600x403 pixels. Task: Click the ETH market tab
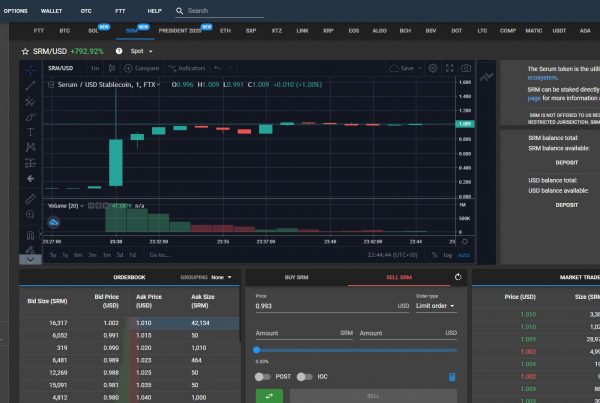pyautogui.click(x=225, y=31)
